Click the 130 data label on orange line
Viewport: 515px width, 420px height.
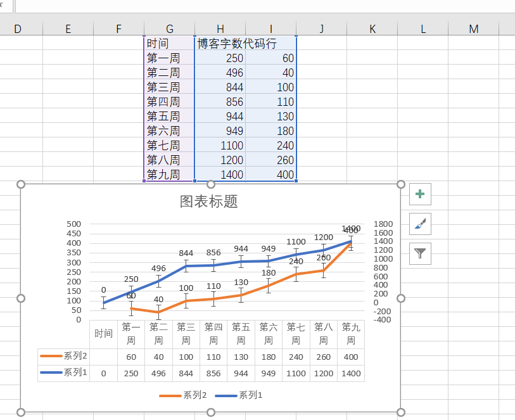241,283
